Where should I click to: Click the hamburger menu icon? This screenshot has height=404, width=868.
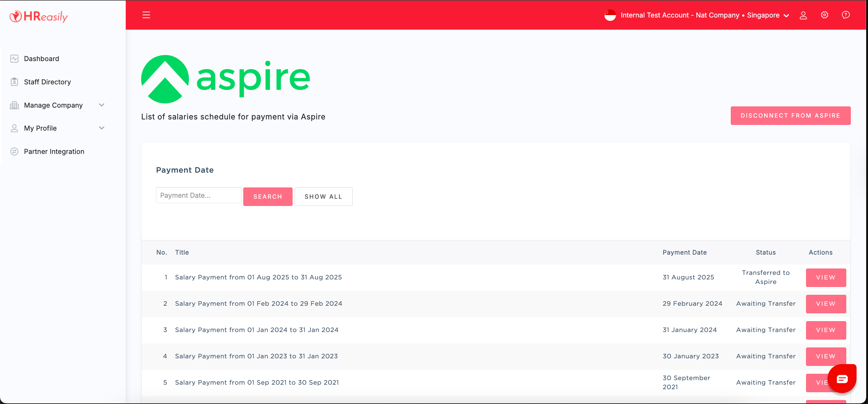(x=146, y=15)
